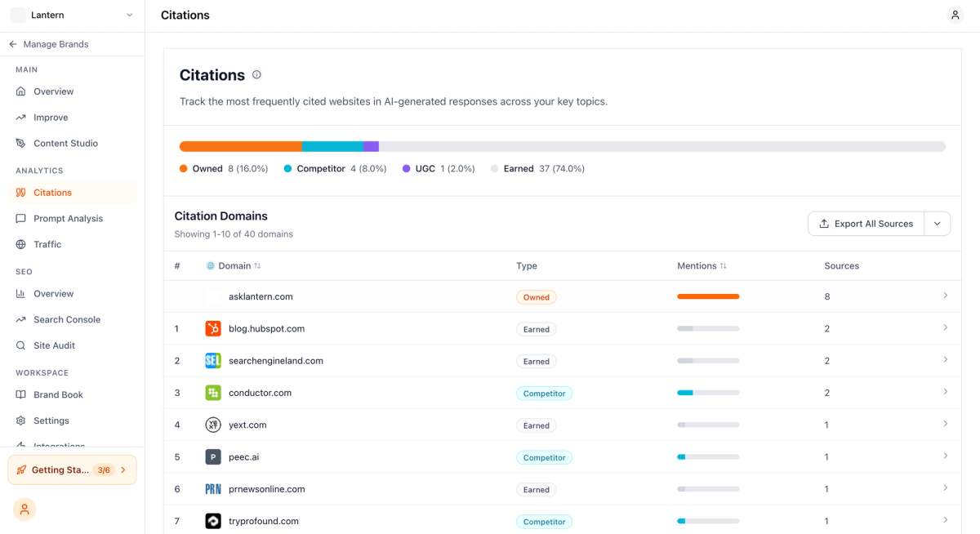Screen dimensions: 980x534
Task: Expand the prnewsonline.com row chevron
Action: click(946, 488)
